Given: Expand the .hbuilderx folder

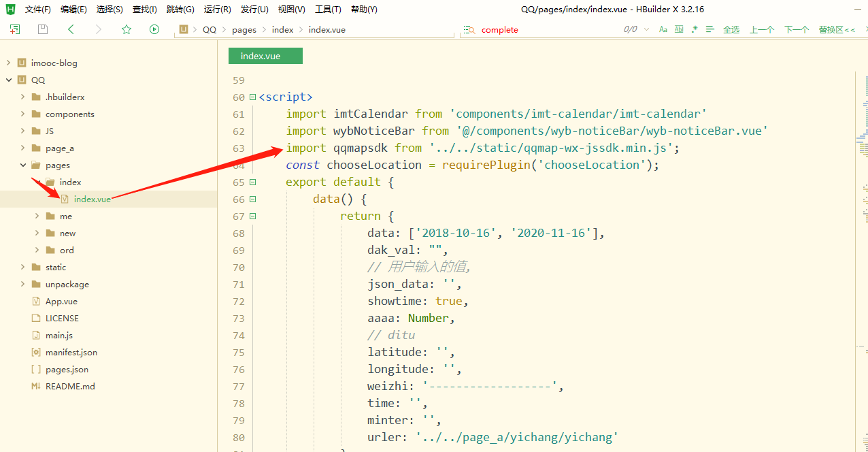Looking at the screenshot, I should pos(22,97).
